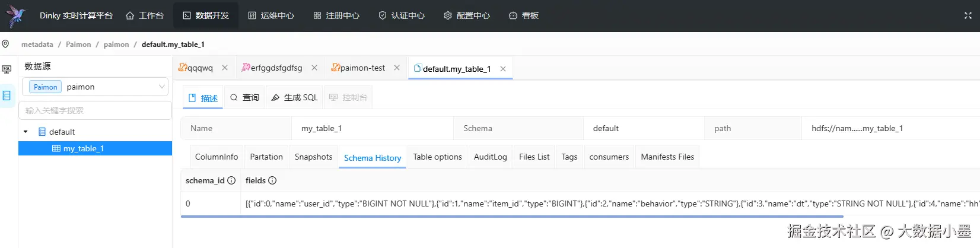Collapse the default schema tree node

(x=26, y=132)
